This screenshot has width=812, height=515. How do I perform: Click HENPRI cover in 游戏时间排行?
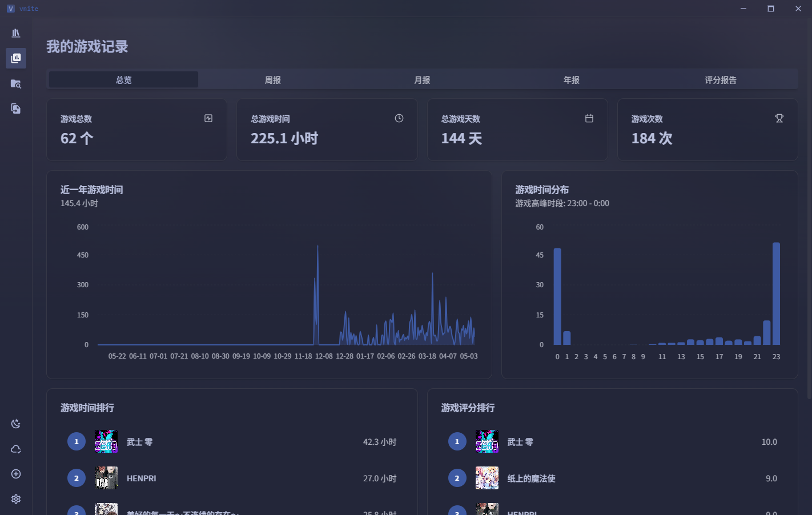pyautogui.click(x=106, y=478)
